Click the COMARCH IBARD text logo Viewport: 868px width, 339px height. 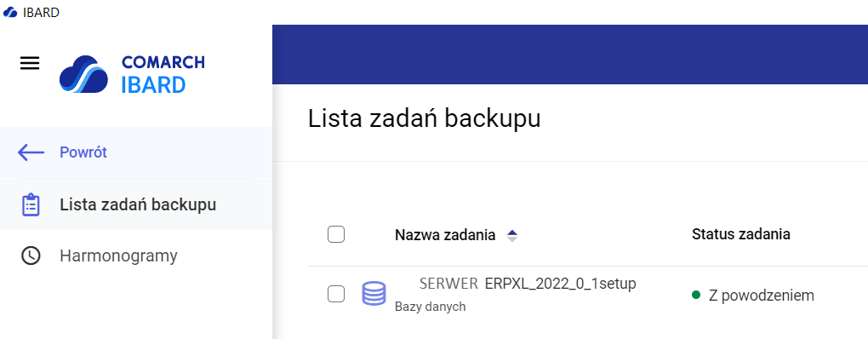click(x=163, y=74)
